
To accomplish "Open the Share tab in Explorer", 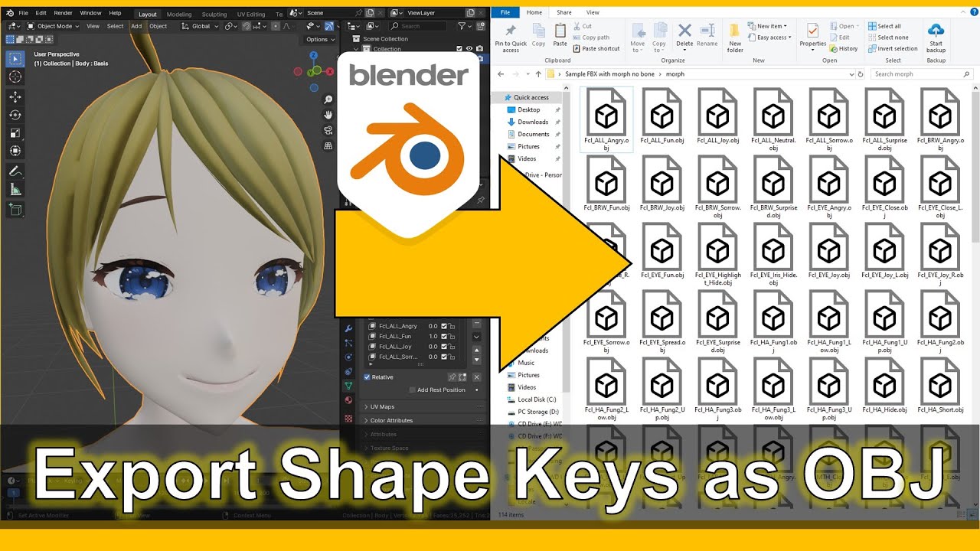I will tap(564, 12).
